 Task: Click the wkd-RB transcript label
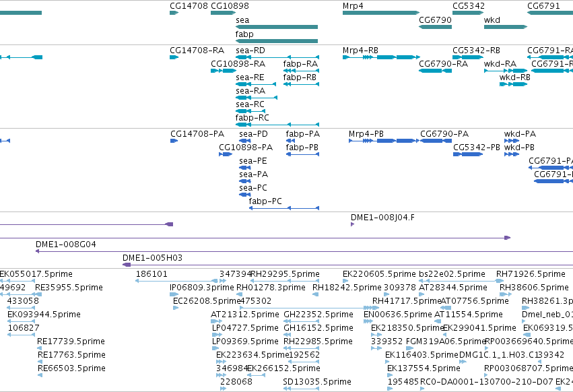click(x=515, y=77)
